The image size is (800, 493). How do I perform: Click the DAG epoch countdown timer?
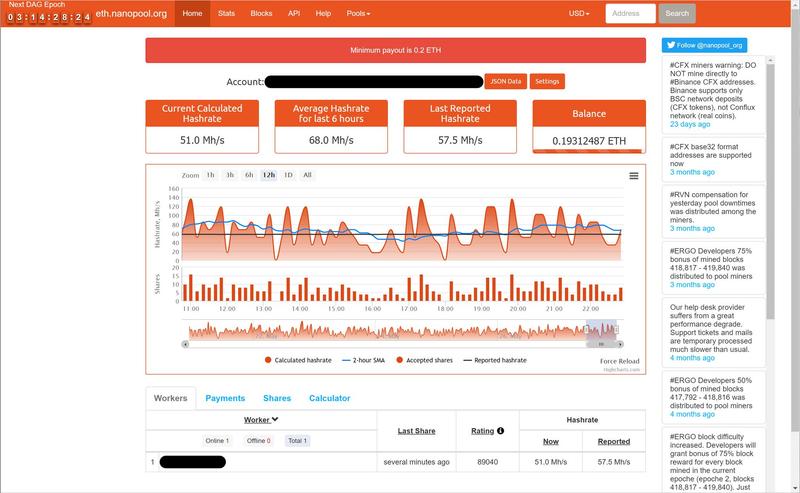[x=48, y=17]
